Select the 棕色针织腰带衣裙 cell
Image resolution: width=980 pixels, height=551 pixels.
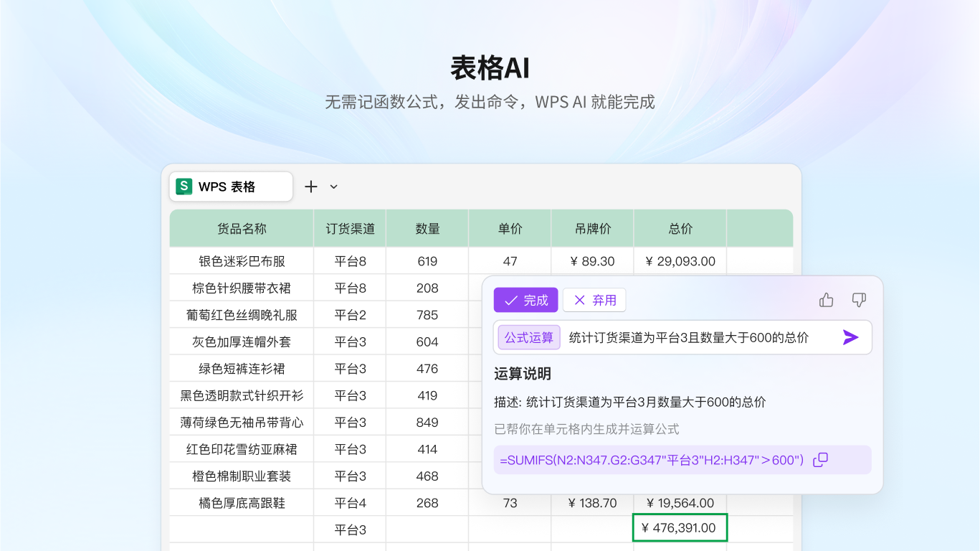point(242,288)
